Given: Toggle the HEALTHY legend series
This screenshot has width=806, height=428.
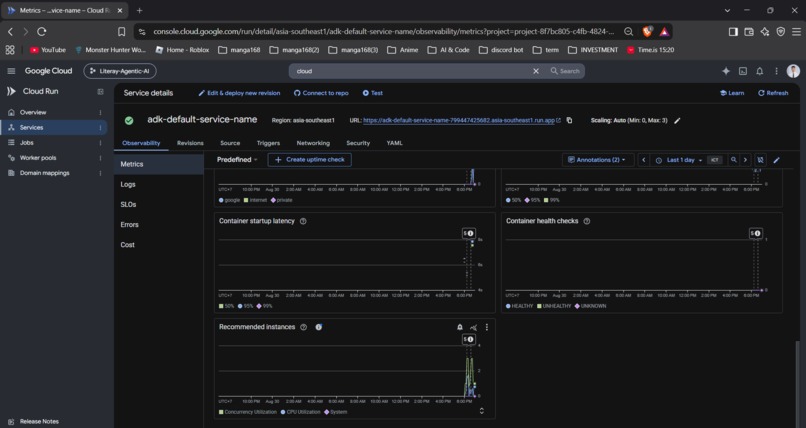Looking at the screenshot, I should [520, 306].
